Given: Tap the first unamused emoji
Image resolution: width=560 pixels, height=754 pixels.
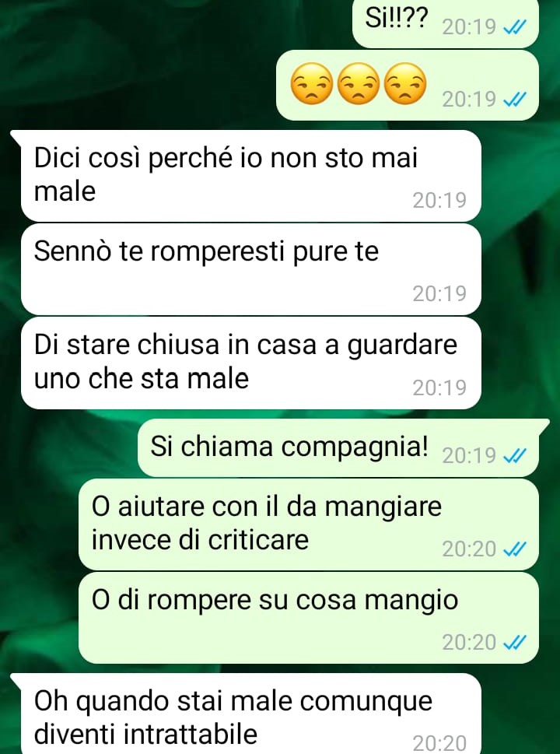Looking at the screenshot, I should pos(312,84).
